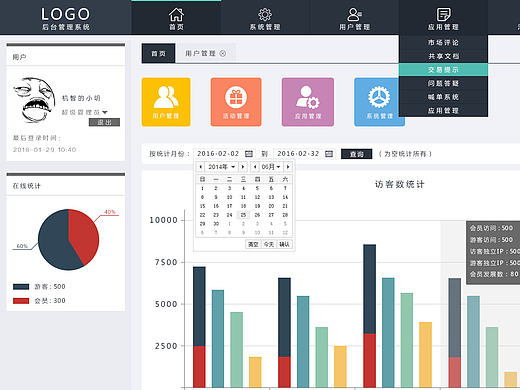Image resolution: width=520 pixels, height=390 pixels.
Task: Open the 2014年 year dropdown in calendar
Action: coord(222,167)
